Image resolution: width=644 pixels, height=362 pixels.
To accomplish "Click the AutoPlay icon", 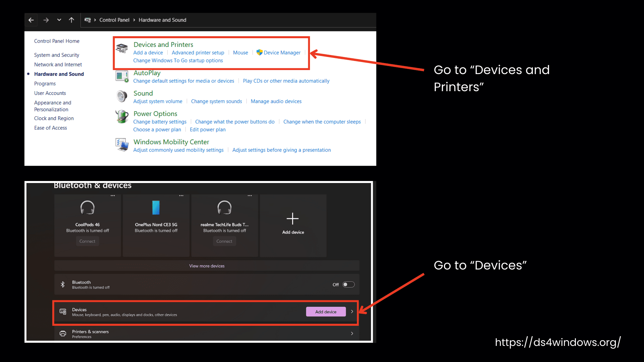I will [122, 76].
